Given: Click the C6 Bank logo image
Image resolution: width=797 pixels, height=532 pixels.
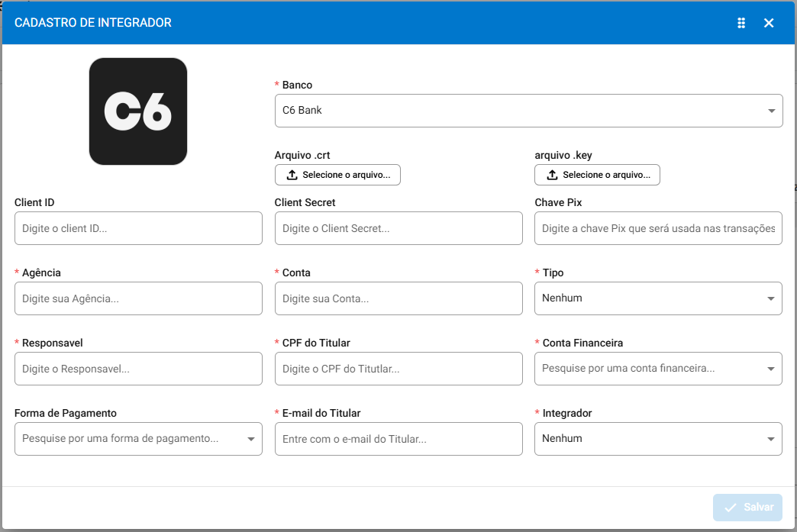Looking at the screenshot, I should coord(138,111).
